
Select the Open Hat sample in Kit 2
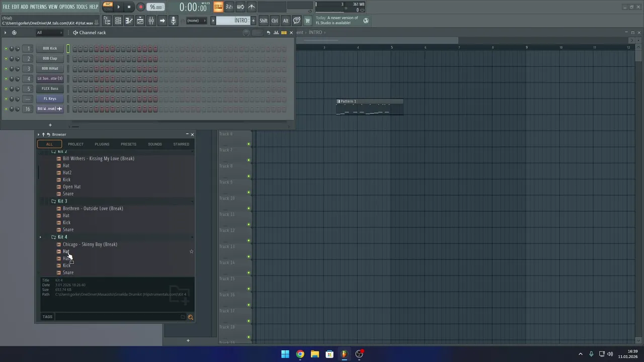[x=71, y=187]
